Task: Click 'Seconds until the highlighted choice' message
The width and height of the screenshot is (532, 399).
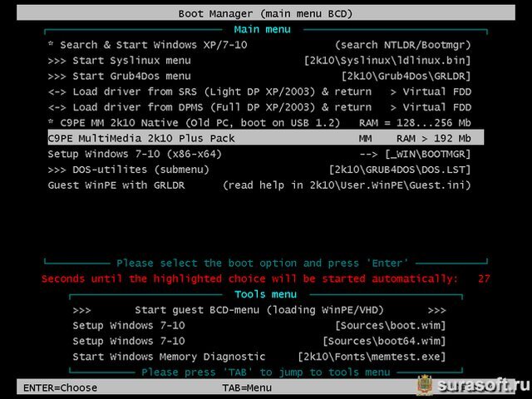Action: click(x=249, y=279)
